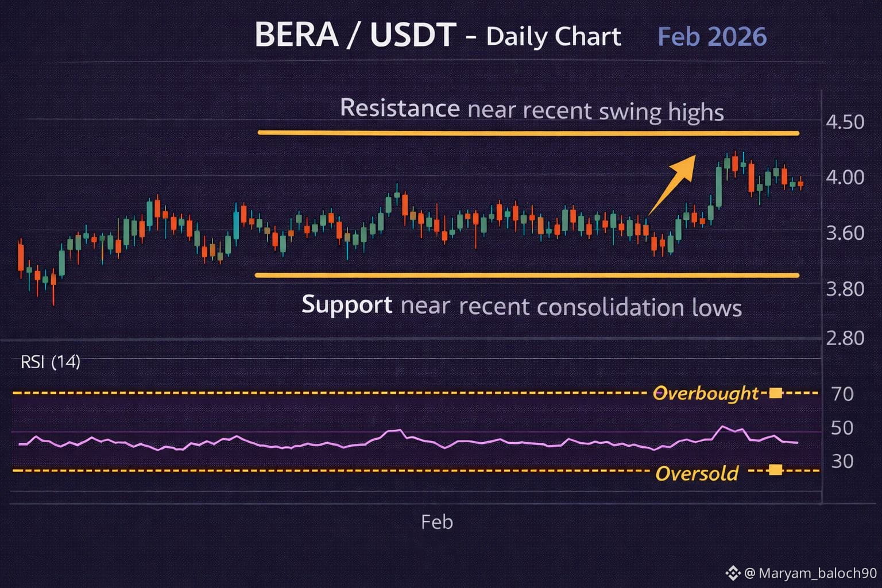Select the orange resistance line
This screenshot has width=882, height=588.
point(528,133)
